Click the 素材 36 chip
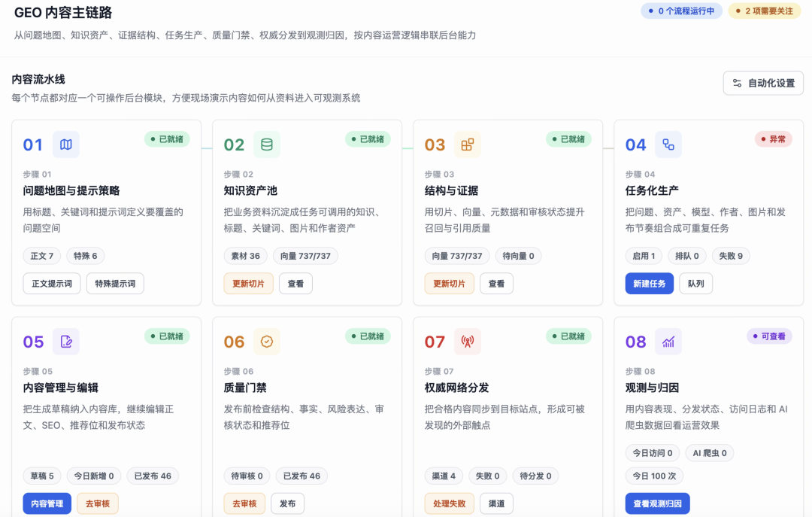This screenshot has height=517, width=812. pos(245,256)
